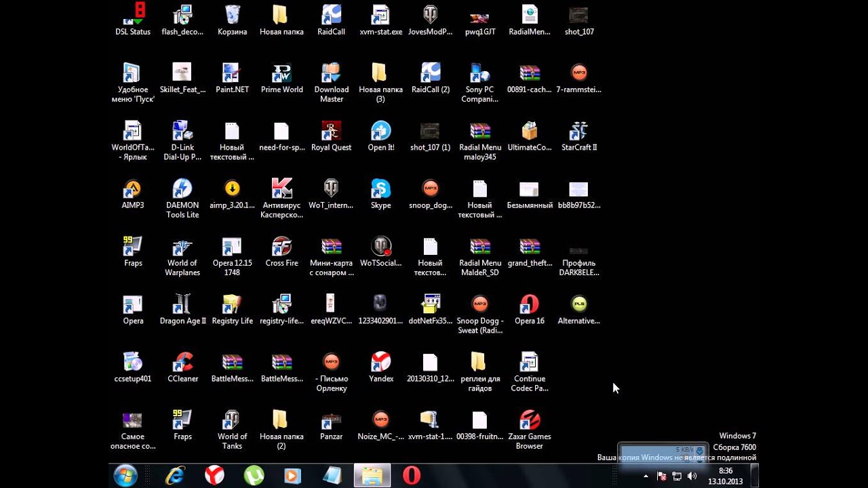Open the network tray icon
This screenshot has height=488, width=868.
677,476
